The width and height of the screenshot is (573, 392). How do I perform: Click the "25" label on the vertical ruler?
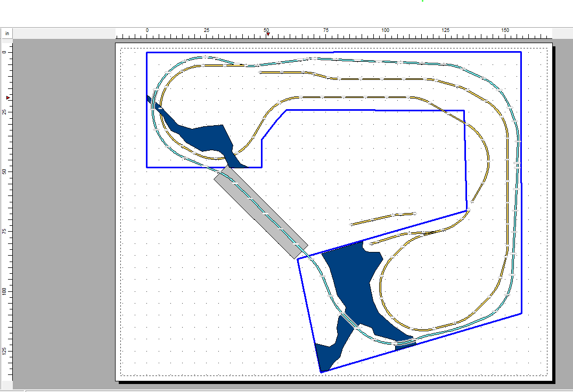pyautogui.click(x=4, y=112)
